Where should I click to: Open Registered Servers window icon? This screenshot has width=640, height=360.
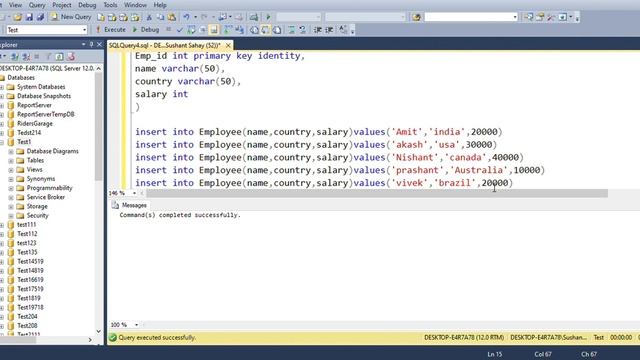(x=529, y=17)
